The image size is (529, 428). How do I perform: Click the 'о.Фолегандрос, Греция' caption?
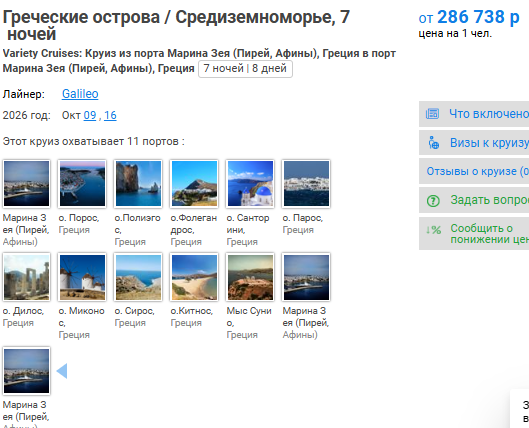[x=194, y=230]
